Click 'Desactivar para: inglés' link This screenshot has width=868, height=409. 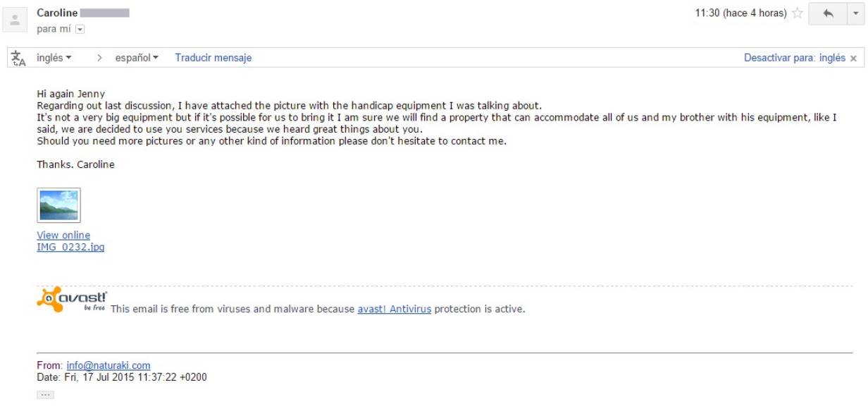coord(795,58)
